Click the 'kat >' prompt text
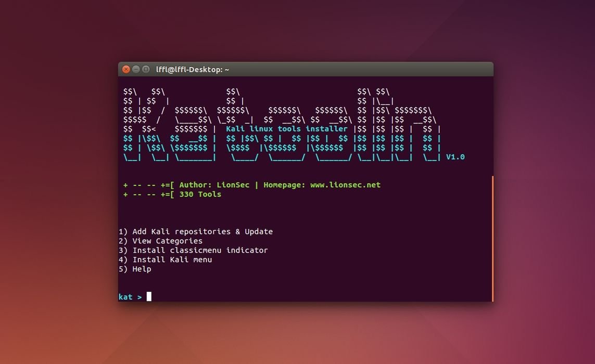 (130, 297)
